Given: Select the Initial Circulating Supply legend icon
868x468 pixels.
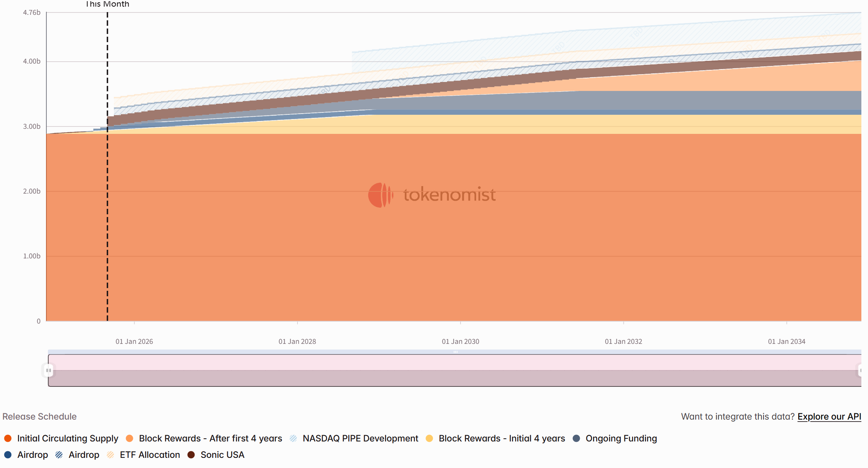Looking at the screenshot, I should 8,438.
